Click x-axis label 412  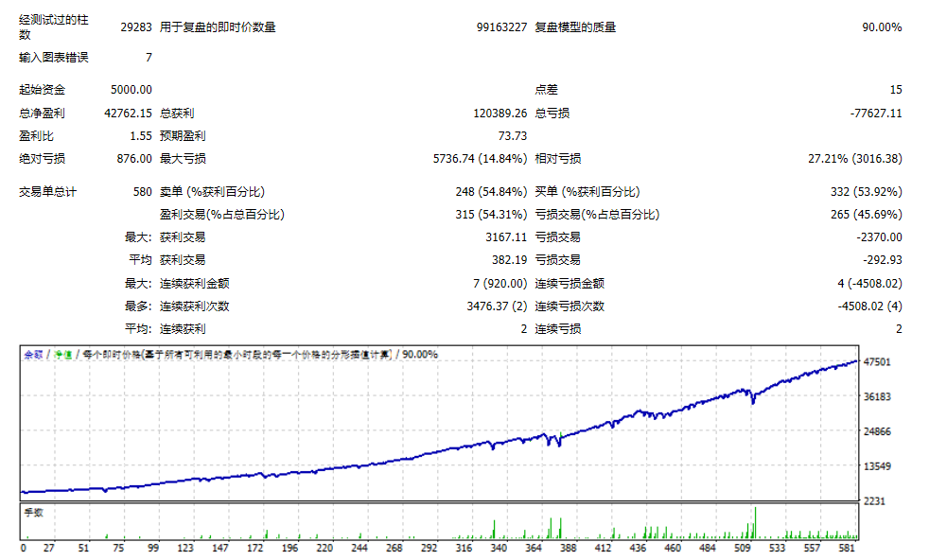tap(604, 548)
